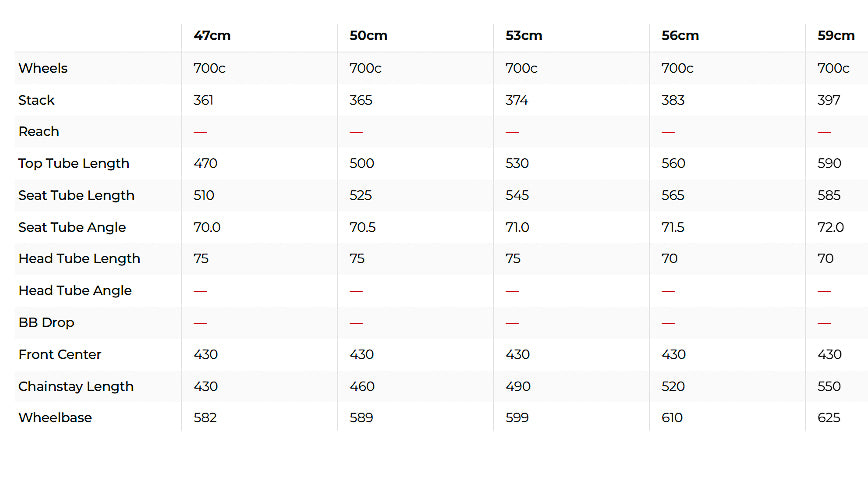The image size is (868, 488).
Task: Select the 56cm column header
Action: point(680,36)
